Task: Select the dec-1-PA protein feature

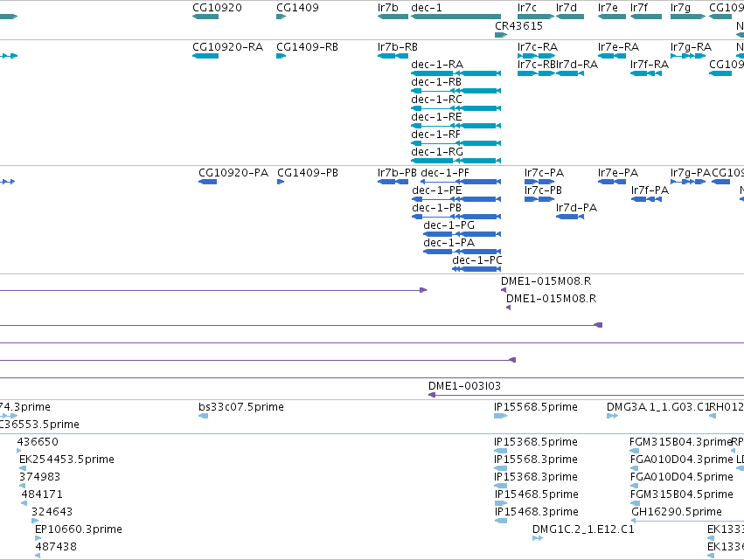Action: 462,252
